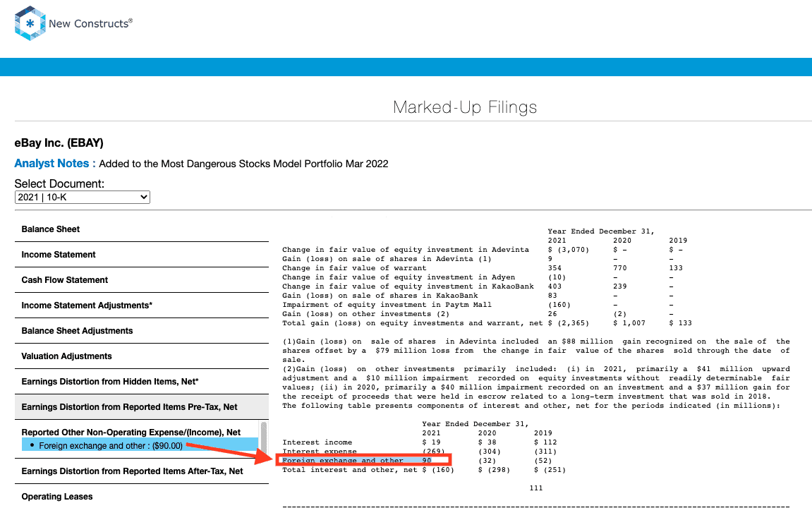Click the New Constructs brand name text
The width and height of the screenshot is (812, 508).
click(90, 23)
